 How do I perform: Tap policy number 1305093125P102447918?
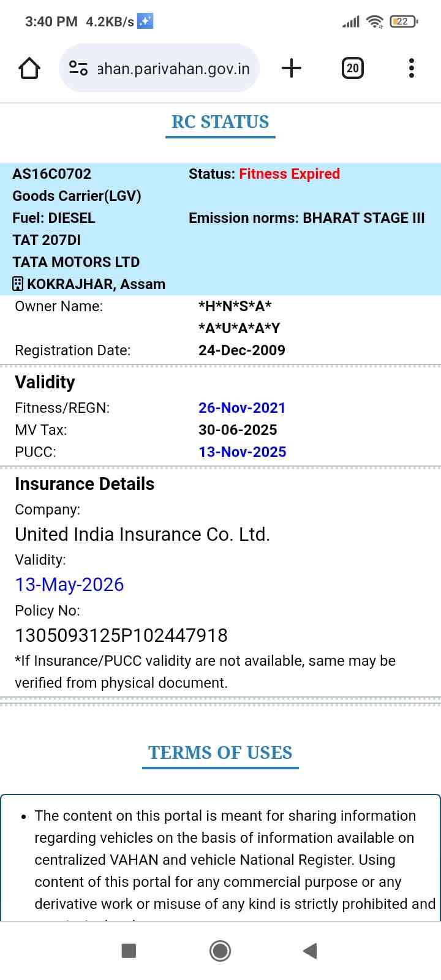121,636
